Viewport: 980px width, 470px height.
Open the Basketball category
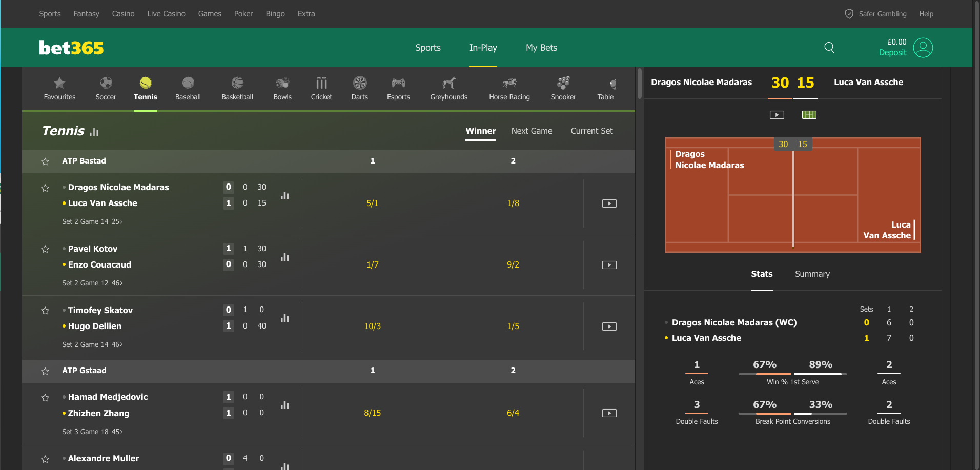coord(237,89)
